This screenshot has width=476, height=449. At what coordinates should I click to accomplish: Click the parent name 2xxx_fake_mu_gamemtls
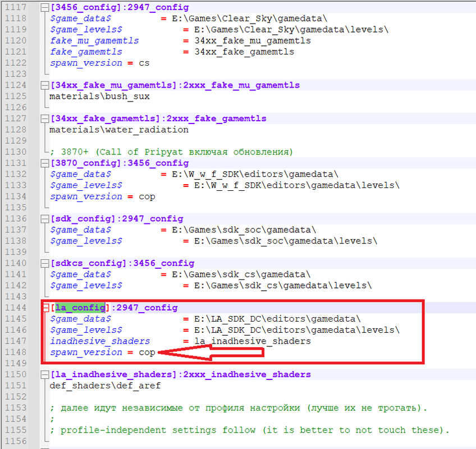tap(241, 85)
